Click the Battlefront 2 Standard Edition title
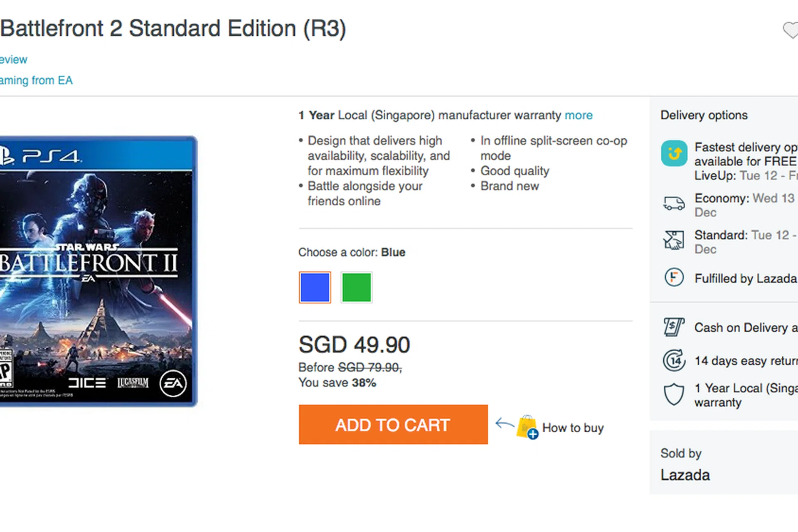The image size is (798, 532). (173, 29)
